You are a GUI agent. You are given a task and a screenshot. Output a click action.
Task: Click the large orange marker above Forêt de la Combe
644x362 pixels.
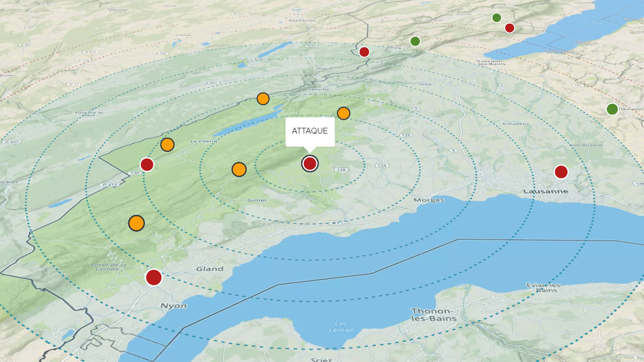pyautogui.click(x=136, y=223)
